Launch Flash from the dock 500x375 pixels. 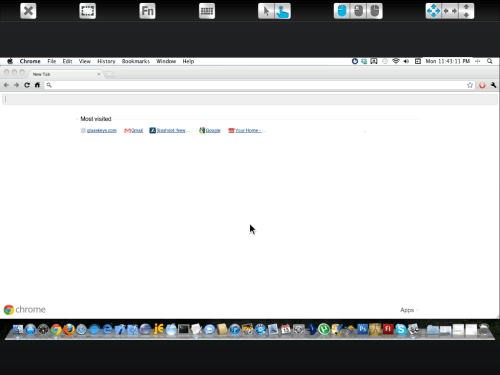coord(388,330)
